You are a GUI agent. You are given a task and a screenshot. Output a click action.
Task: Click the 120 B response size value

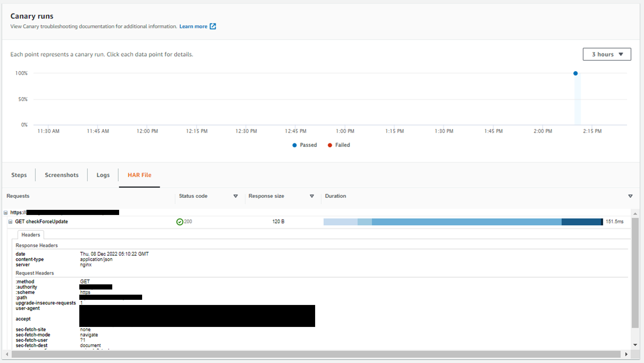pos(278,222)
